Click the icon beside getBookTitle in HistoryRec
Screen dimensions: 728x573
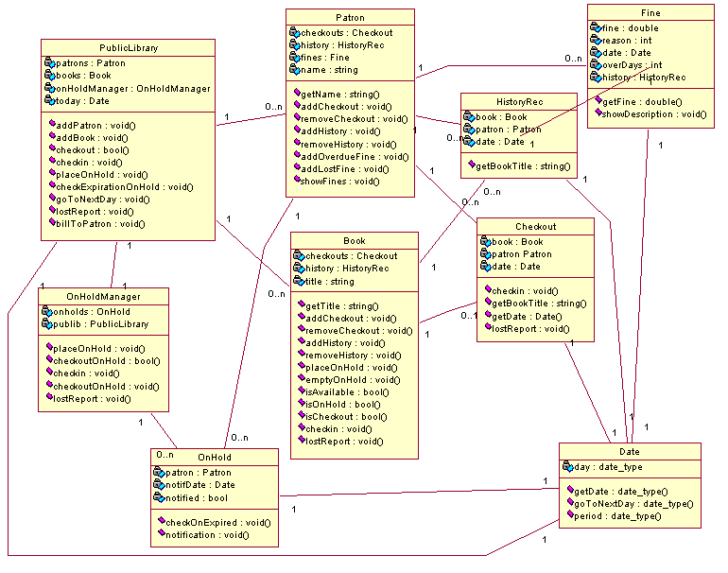(470, 166)
